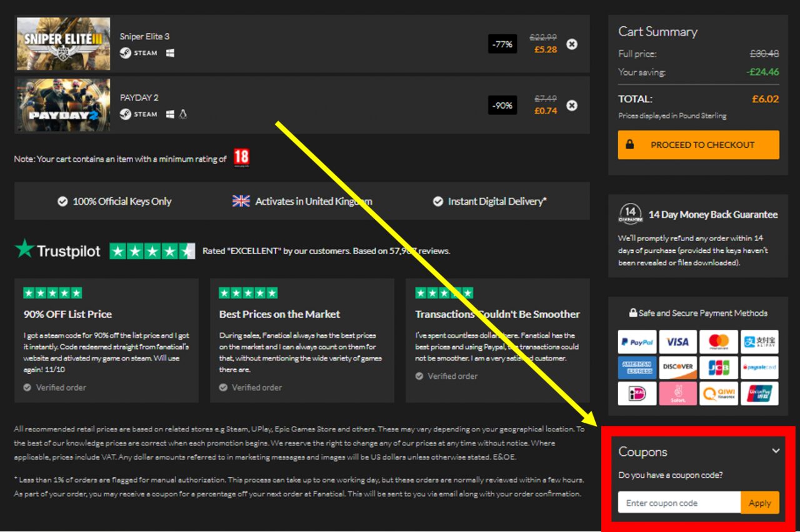Image resolution: width=800 pixels, height=532 pixels.
Task: Select the UnionPay payment logo
Action: click(x=759, y=393)
